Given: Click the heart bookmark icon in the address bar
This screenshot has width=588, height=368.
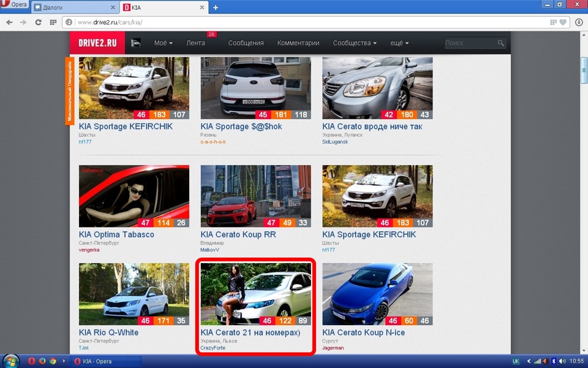Looking at the screenshot, I should coord(562,23).
